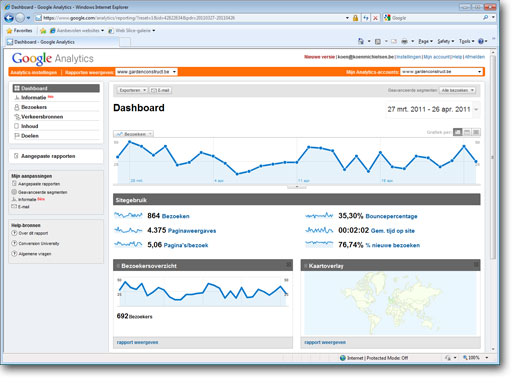
Task: Click Instellingen link at top
Action: coord(409,57)
